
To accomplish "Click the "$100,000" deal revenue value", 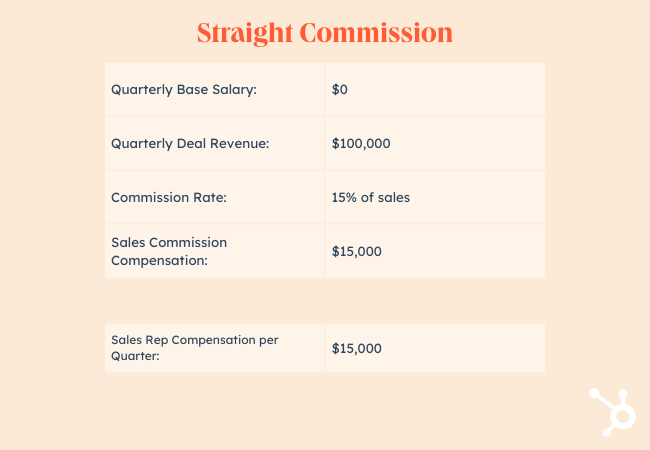I will click(360, 144).
